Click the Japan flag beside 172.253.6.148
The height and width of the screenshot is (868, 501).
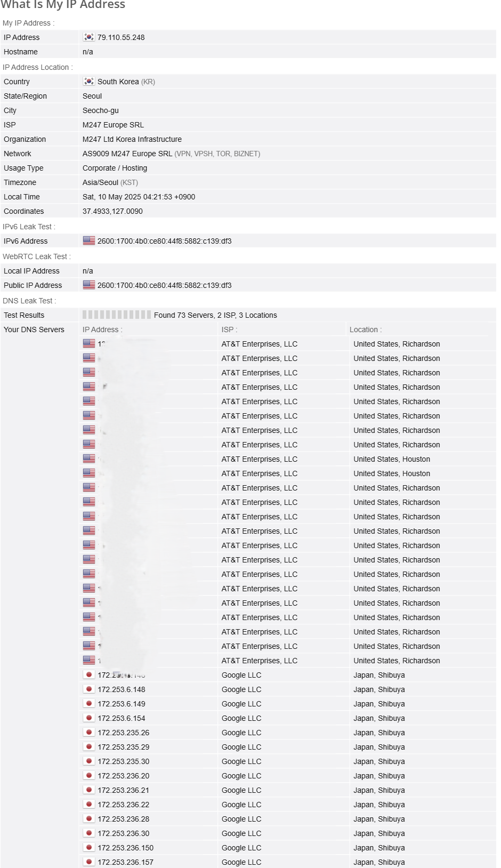(89, 689)
